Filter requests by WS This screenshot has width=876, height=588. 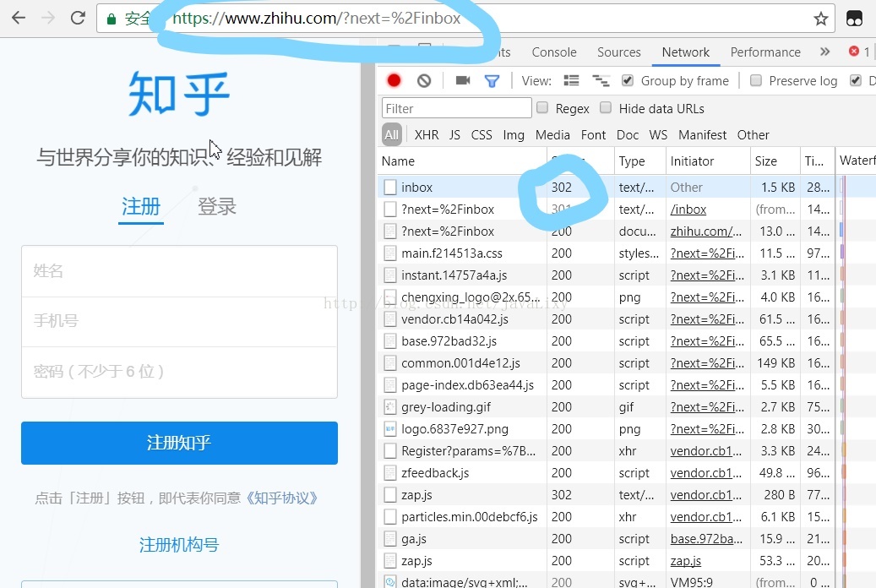[658, 134]
